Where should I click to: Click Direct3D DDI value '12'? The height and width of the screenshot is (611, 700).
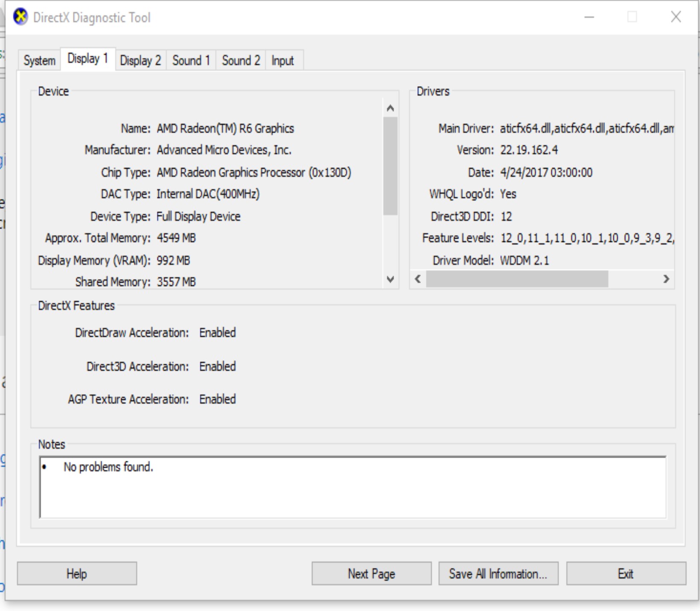click(506, 216)
